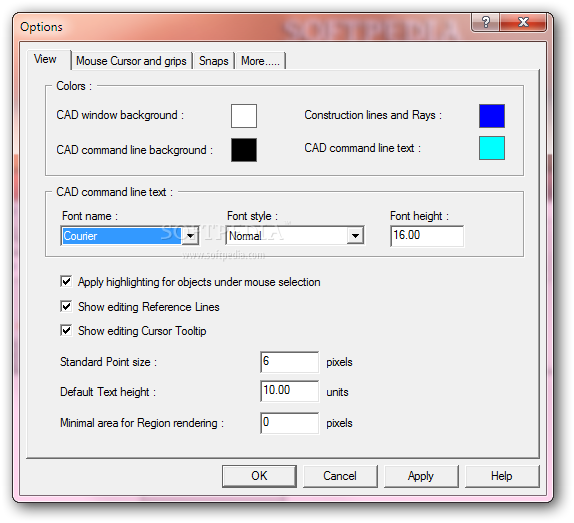Expand the Font name dropdown arrow
Image resolution: width=574 pixels, height=523 pixels.
pyautogui.click(x=190, y=236)
